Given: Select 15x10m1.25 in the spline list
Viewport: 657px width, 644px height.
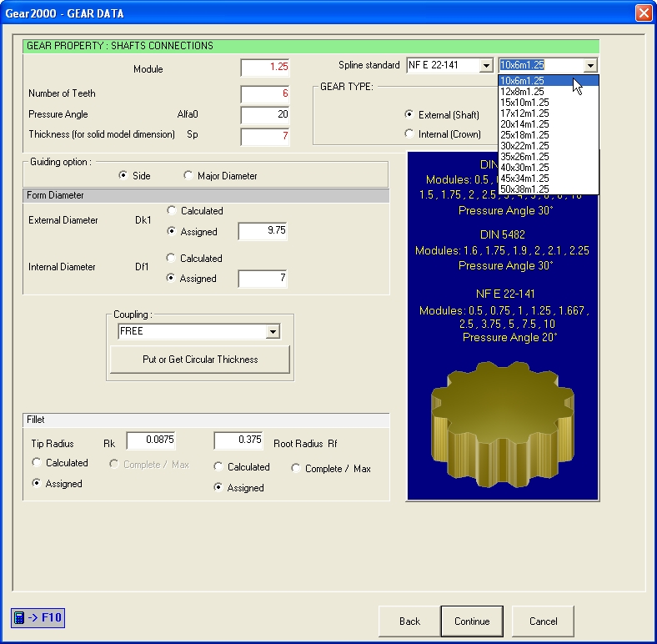Looking at the screenshot, I should click(x=549, y=103).
